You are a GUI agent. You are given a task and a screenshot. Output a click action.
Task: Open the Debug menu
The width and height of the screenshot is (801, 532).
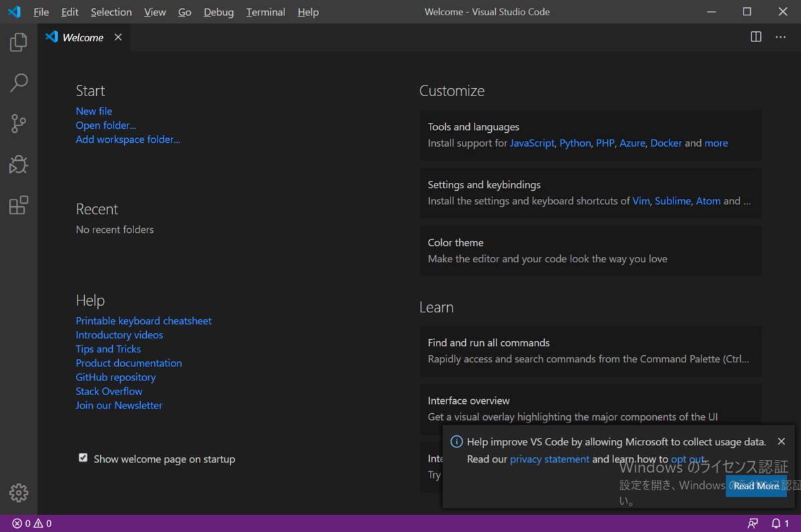coord(219,12)
